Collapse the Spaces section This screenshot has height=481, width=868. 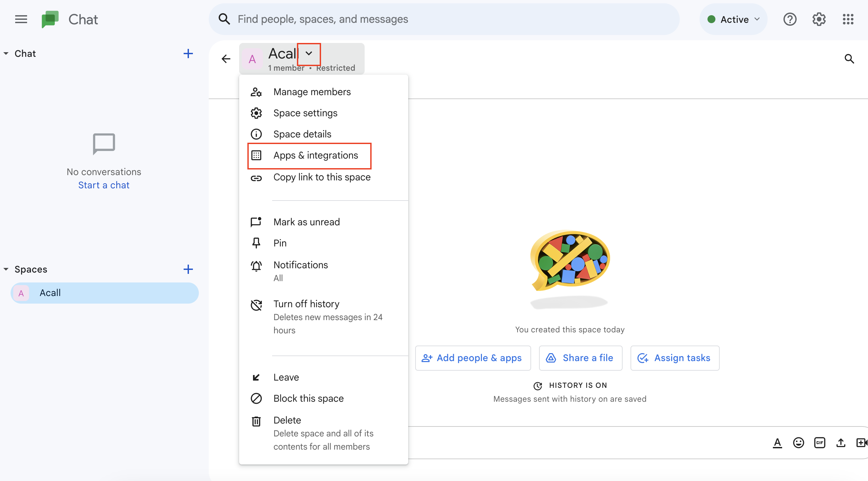6,269
